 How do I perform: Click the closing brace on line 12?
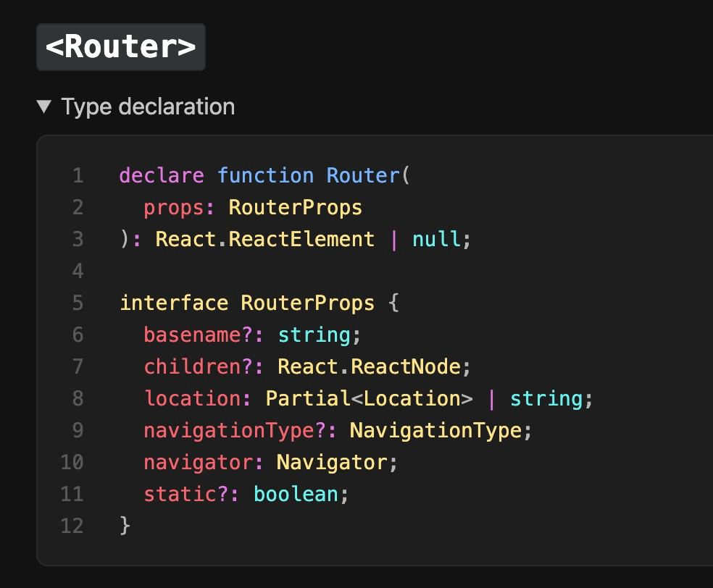pyautogui.click(x=125, y=526)
